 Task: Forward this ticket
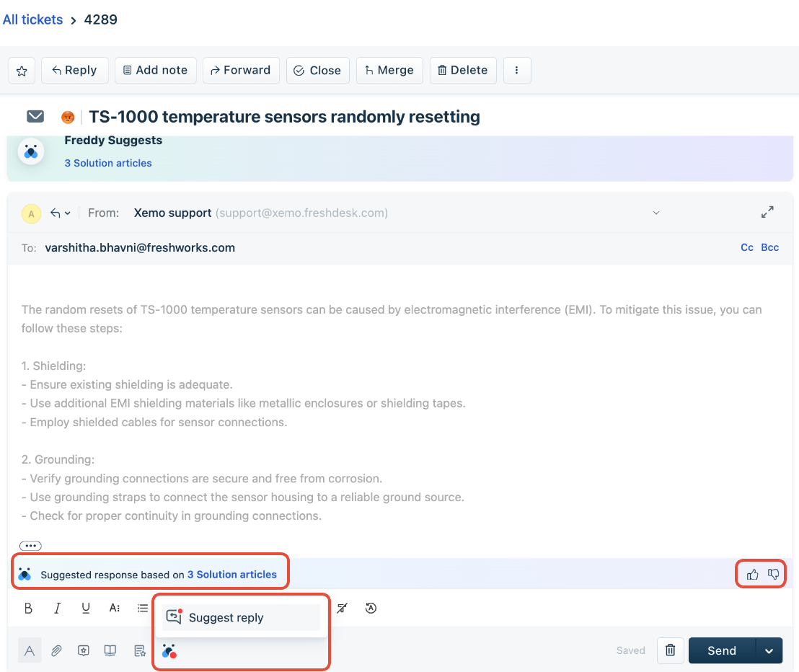pyautogui.click(x=241, y=71)
